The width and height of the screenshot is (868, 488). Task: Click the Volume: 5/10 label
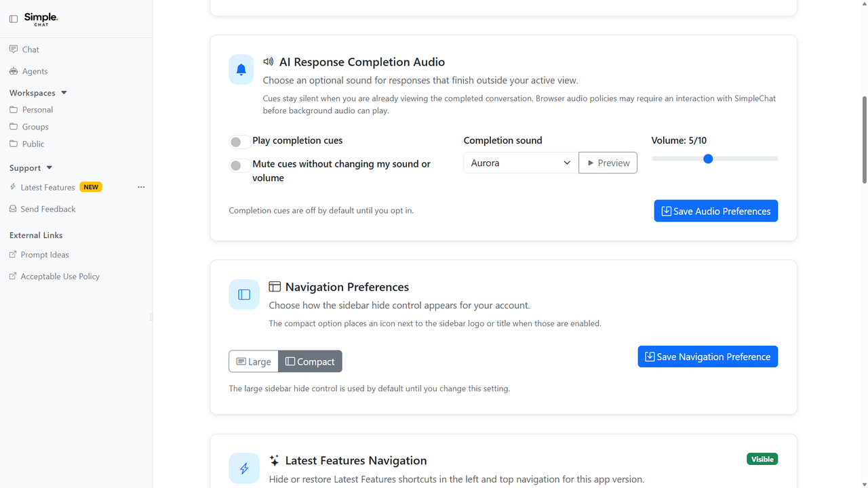tap(679, 140)
